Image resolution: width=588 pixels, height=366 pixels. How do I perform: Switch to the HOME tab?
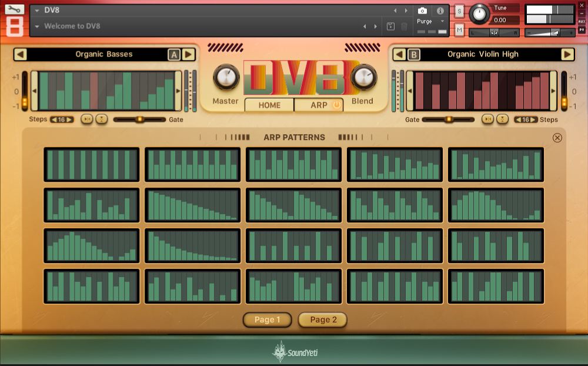tap(270, 105)
